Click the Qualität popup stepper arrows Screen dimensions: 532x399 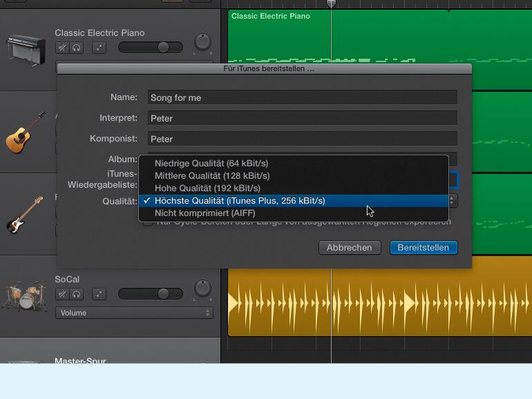[453, 201]
